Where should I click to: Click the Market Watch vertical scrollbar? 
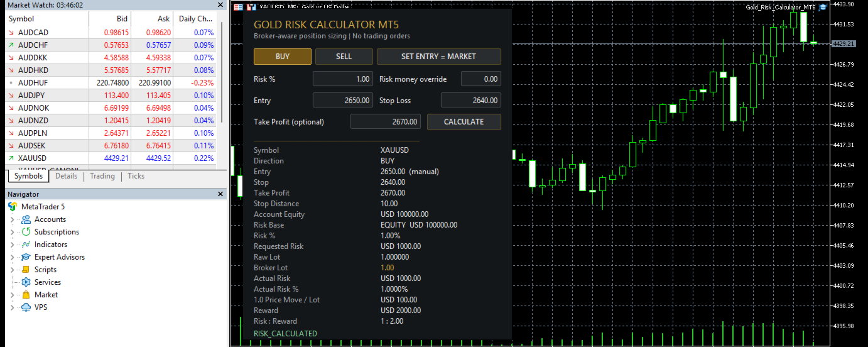220,72
